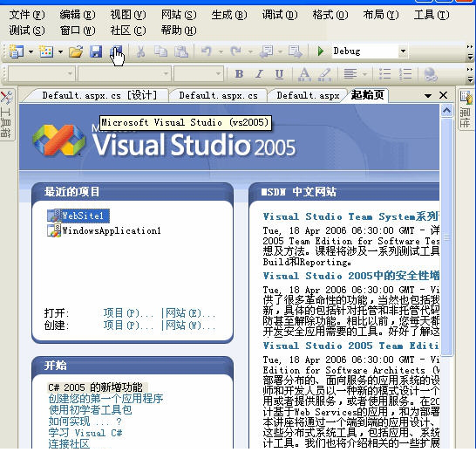
Task: Switch to Default.aspx.cs [设计] tab
Action: click(99, 96)
